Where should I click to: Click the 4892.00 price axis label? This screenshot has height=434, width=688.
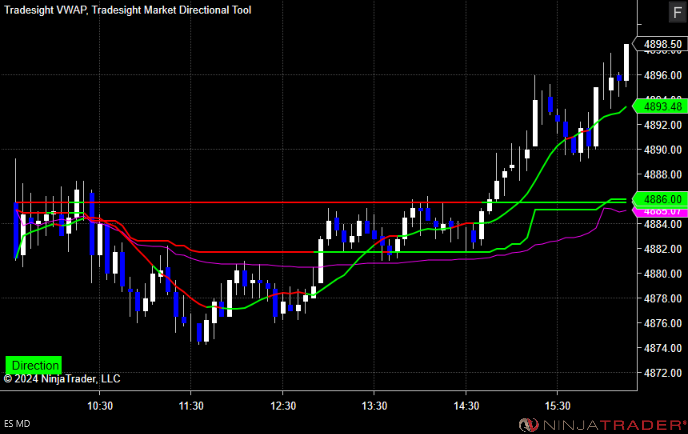coord(663,125)
